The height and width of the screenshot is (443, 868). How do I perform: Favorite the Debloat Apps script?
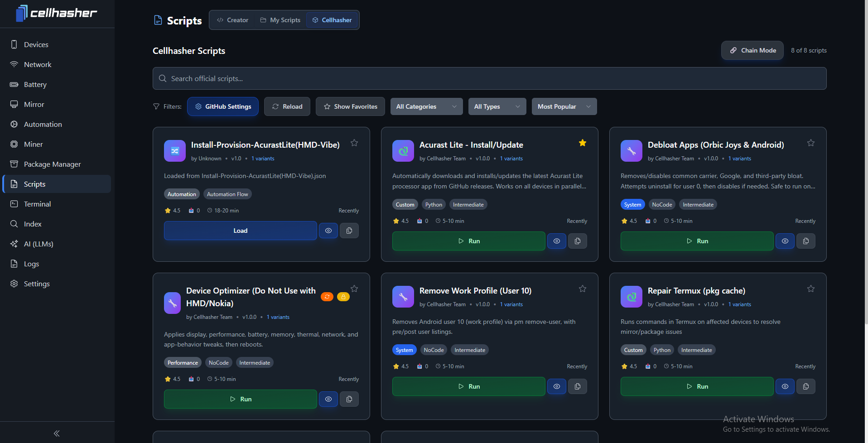[810, 143]
